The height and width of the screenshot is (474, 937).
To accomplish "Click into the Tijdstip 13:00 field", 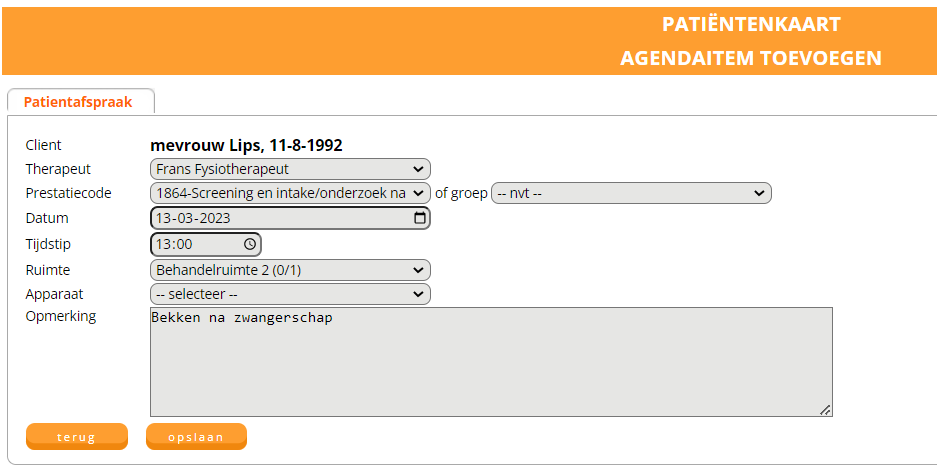I will pyautogui.click(x=195, y=244).
